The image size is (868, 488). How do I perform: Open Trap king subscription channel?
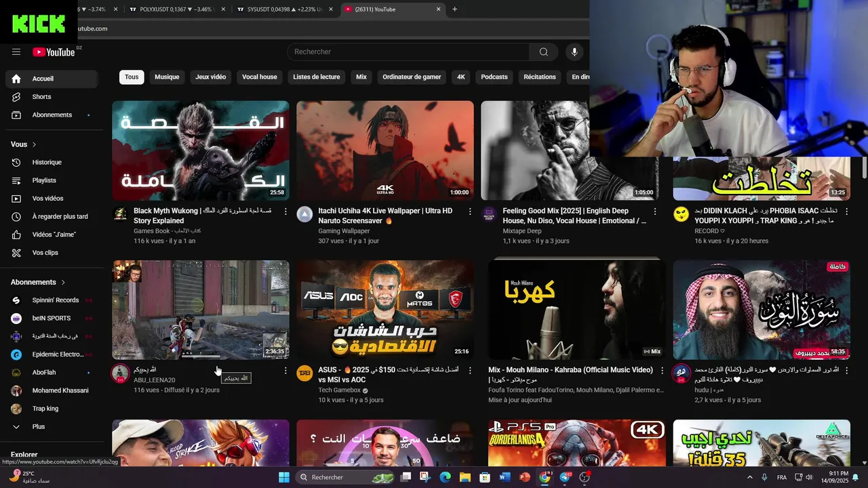52,409
